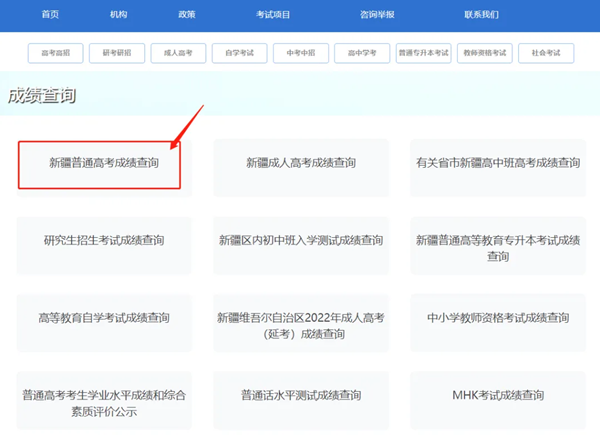Open MHK考试成绩查询 card
Image resolution: width=600 pixels, height=435 pixels.
(497, 395)
